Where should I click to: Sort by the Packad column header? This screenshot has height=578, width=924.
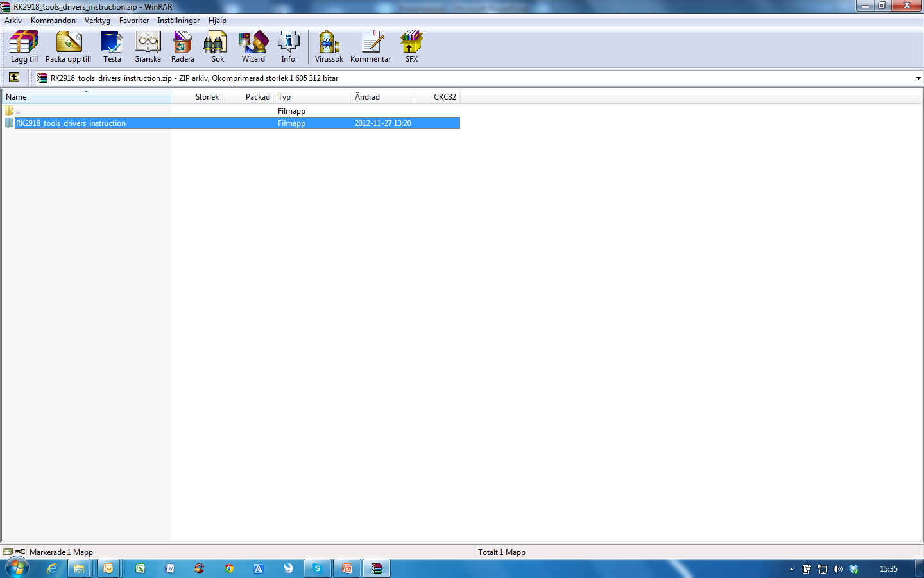coord(248,97)
